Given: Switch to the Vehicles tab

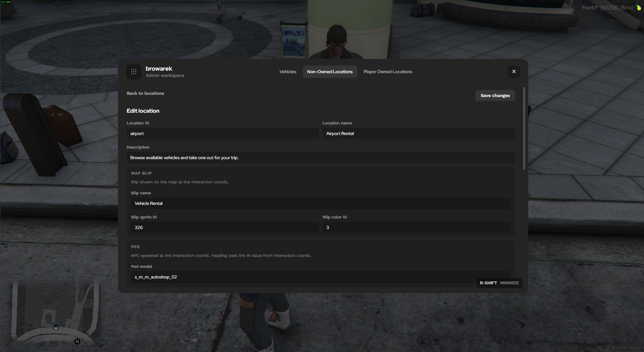Looking at the screenshot, I should (x=288, y=72).
